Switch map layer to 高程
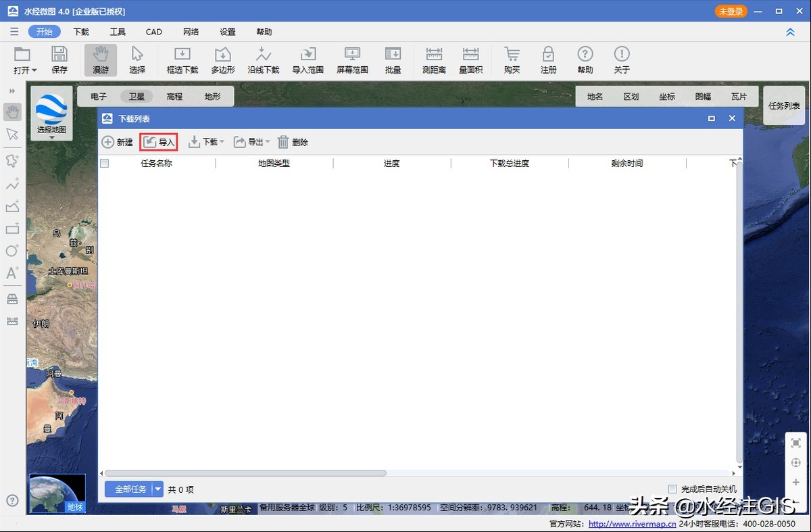Screen dimensions: 811x532 click(x=174, y=97)
